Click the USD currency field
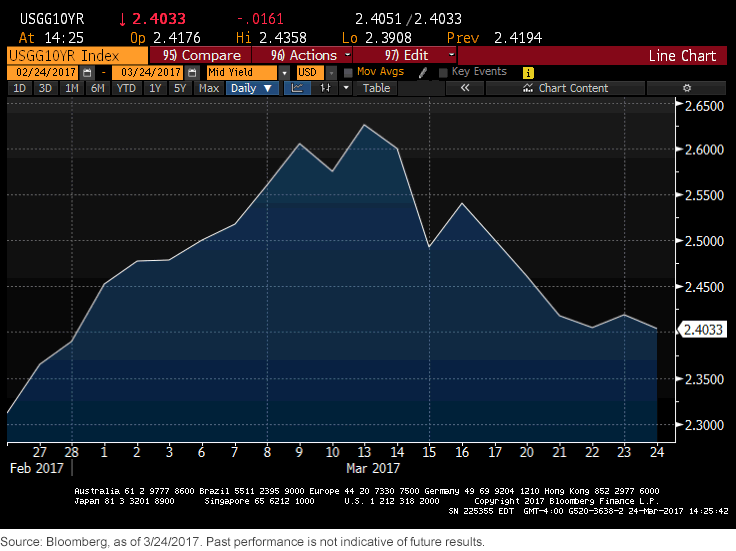The height and width of the screenshot is (551, 736). tap(310, 72)
